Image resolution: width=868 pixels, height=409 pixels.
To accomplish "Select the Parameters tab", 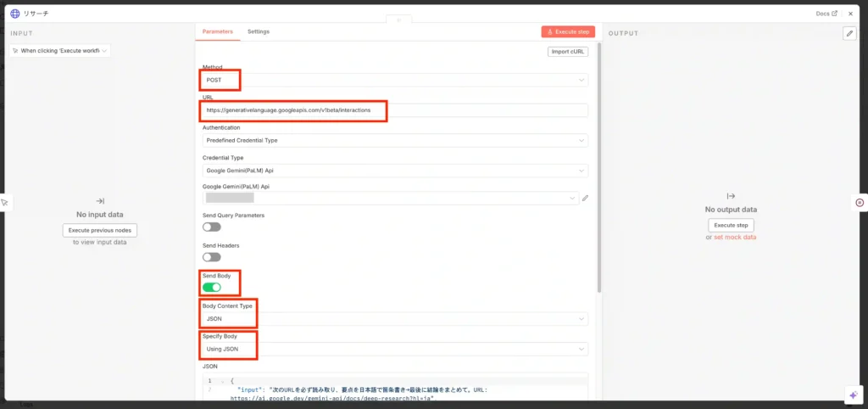I will tap(218, 31).
